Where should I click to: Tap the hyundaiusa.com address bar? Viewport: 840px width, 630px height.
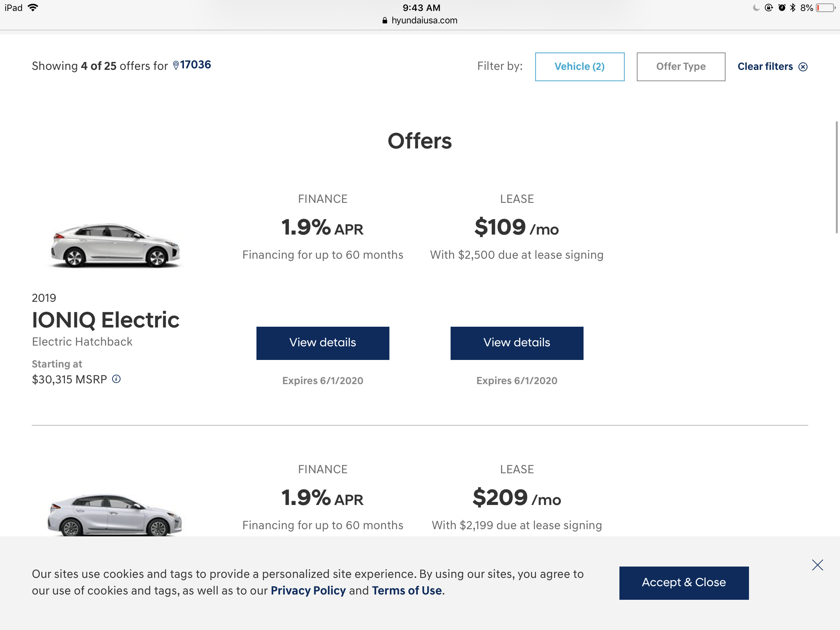[x=420, y=20]
